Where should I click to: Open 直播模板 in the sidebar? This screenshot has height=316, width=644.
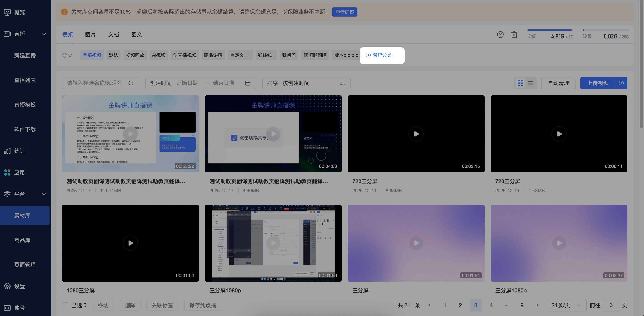coord(25,104)
